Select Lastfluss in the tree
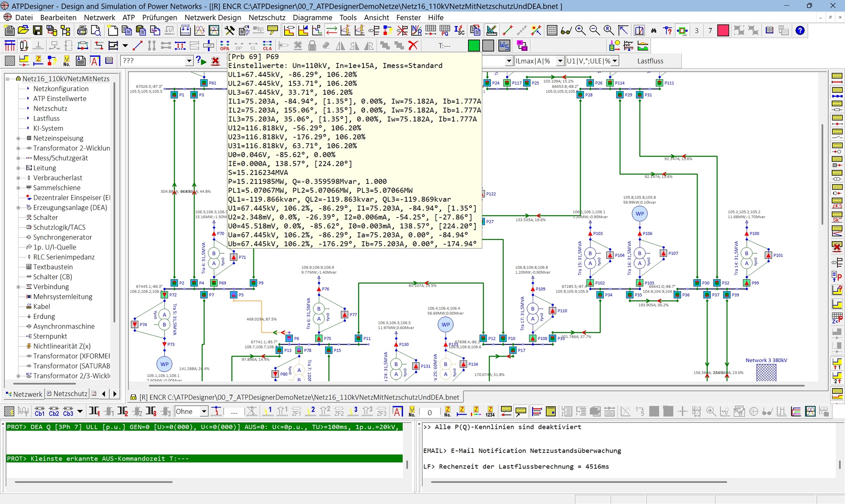 pos(46,118)
